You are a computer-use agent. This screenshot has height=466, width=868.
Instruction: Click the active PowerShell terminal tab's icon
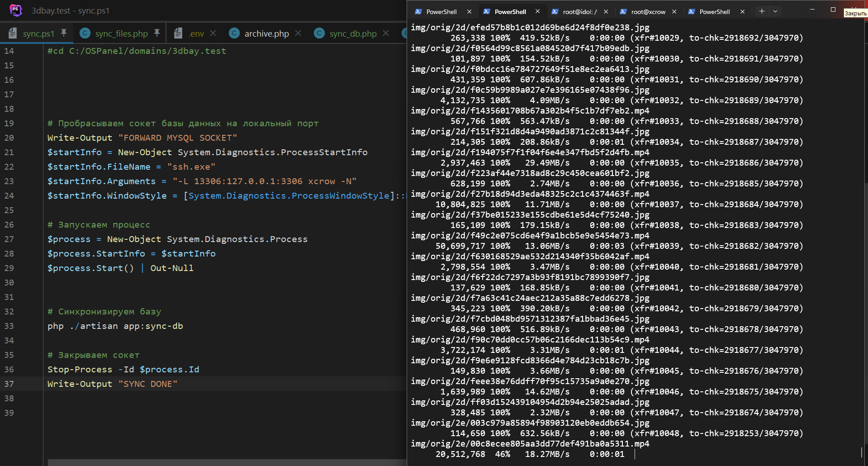pos(487,12)
